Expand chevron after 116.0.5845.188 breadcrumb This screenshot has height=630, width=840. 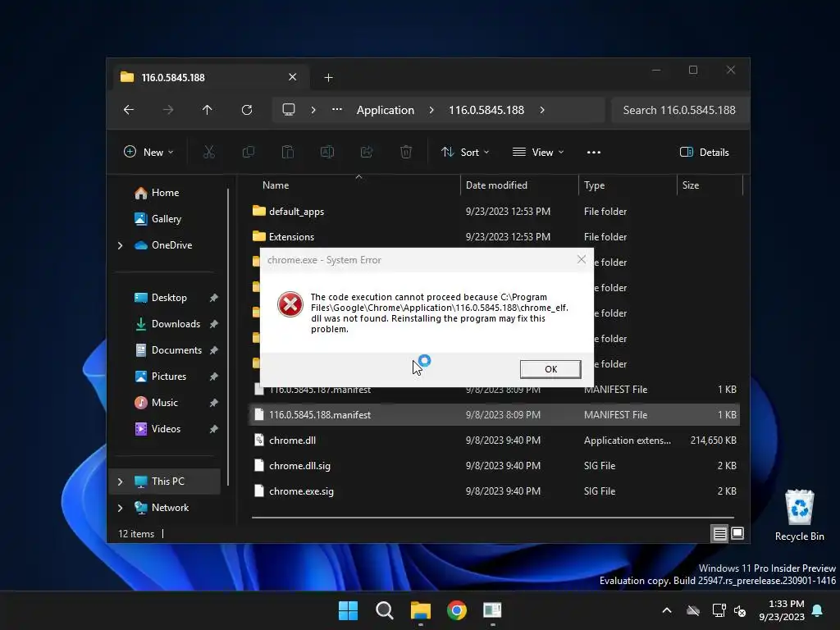[x=542, y=110]
